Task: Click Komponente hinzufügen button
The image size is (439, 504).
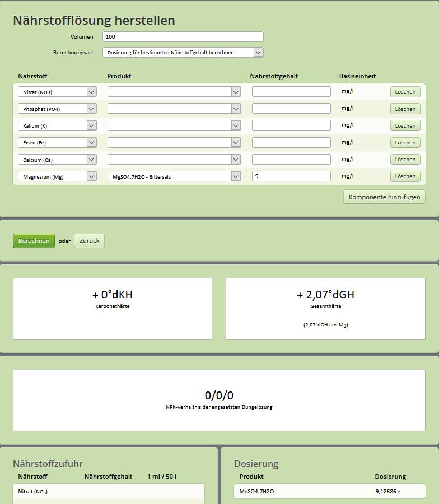Action: click(384, 197)
